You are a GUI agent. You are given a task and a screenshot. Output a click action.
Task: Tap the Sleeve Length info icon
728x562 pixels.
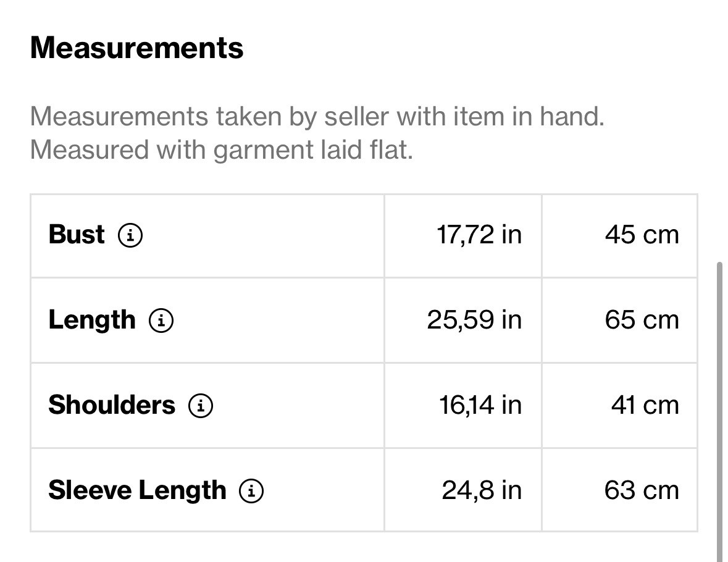pos(251,491)
